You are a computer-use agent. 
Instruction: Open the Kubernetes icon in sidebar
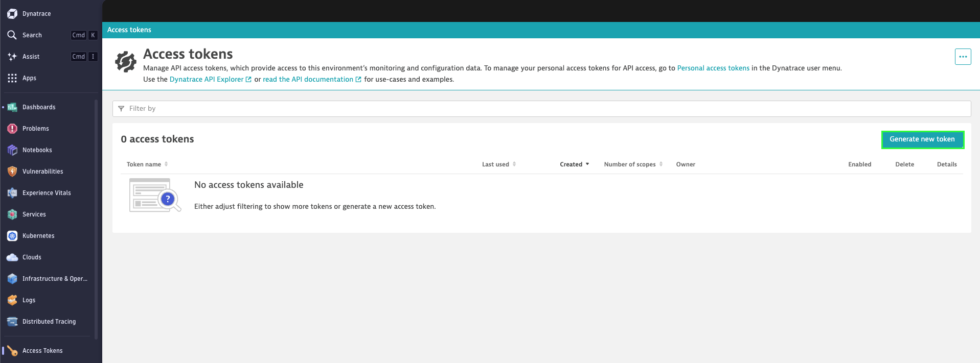12,236
